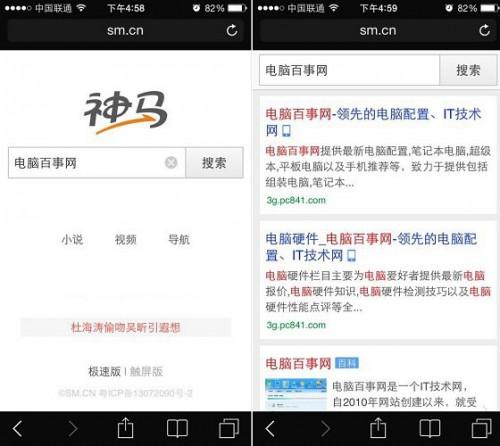
Task: Reload the page in right browser
Action: click(x=484, y=30)
